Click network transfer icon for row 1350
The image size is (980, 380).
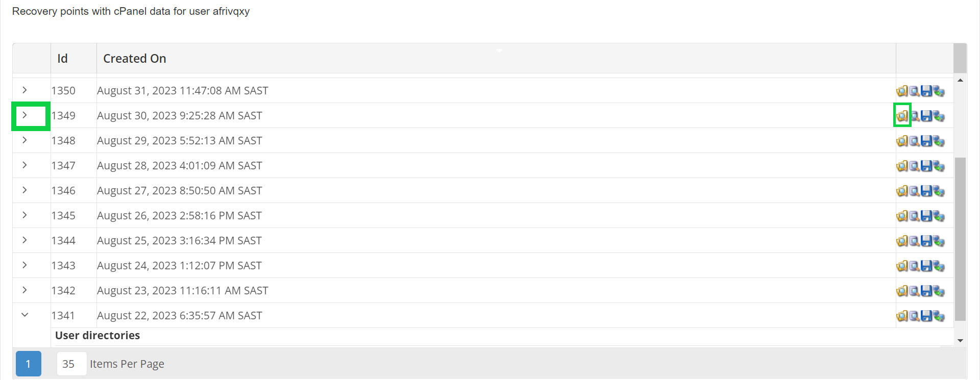pos(939,91)
